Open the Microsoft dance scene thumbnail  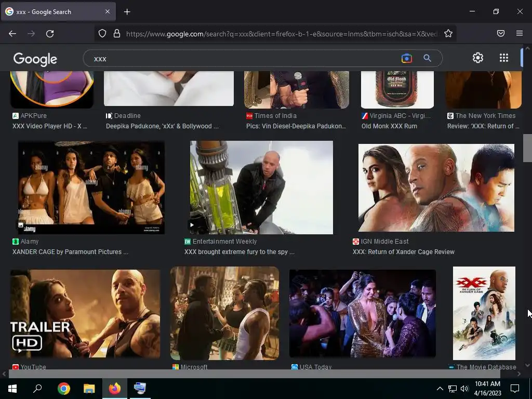(224, 313)
